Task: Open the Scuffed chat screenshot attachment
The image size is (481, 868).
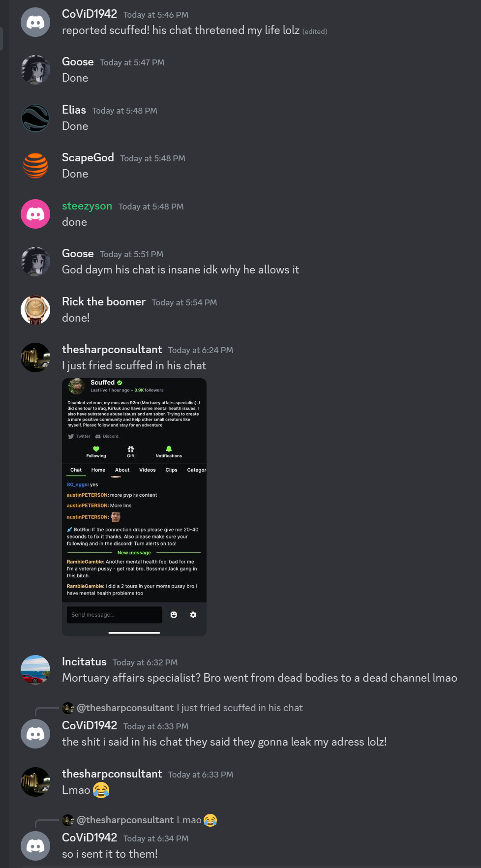Action: point(134,507)
